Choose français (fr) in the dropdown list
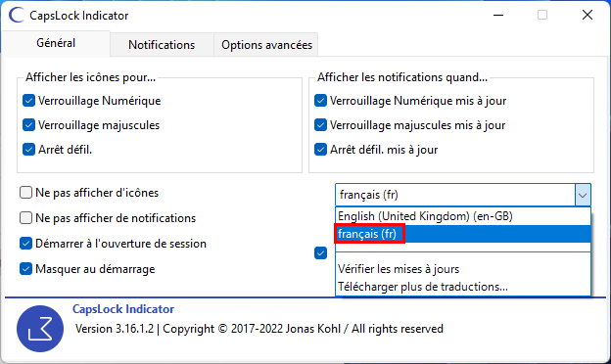The image size is (611, 364). (463, 234)
